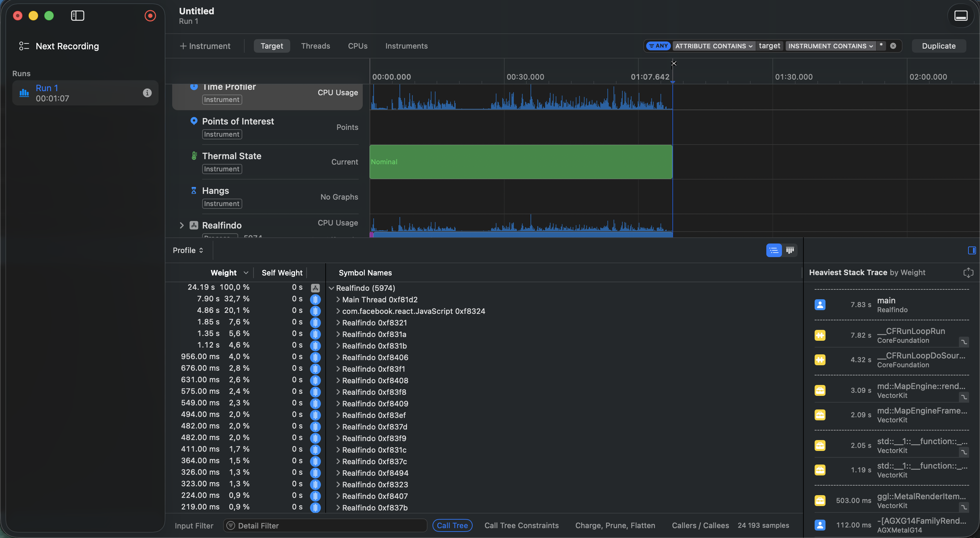Image resolution: width=980 pixels, height=538 pixels.
Task: Click the Run 1 info icon
Action: point(147,93)
